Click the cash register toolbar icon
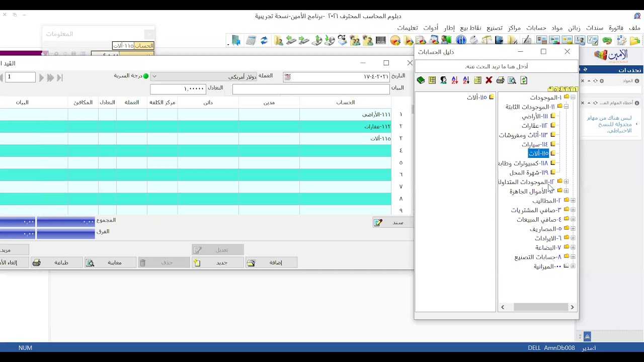 click(474, 40)
